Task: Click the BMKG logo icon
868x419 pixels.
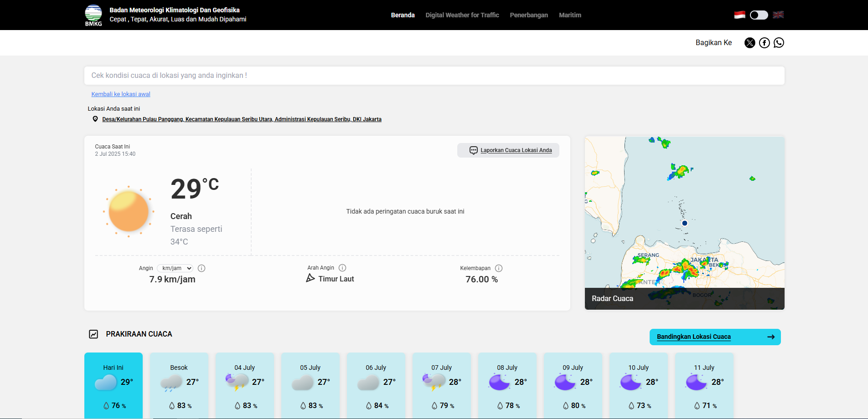Action: click(x=93, y=15)
